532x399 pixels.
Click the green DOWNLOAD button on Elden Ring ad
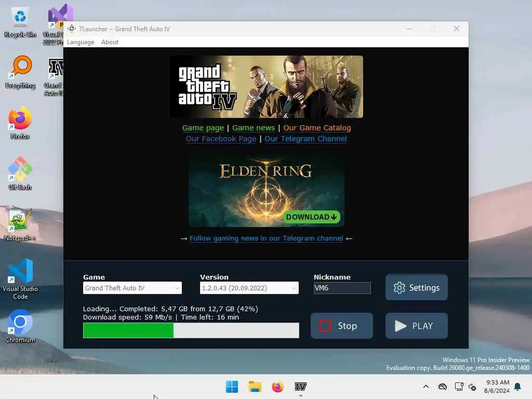pyautogui.click(x=311, y=217)
